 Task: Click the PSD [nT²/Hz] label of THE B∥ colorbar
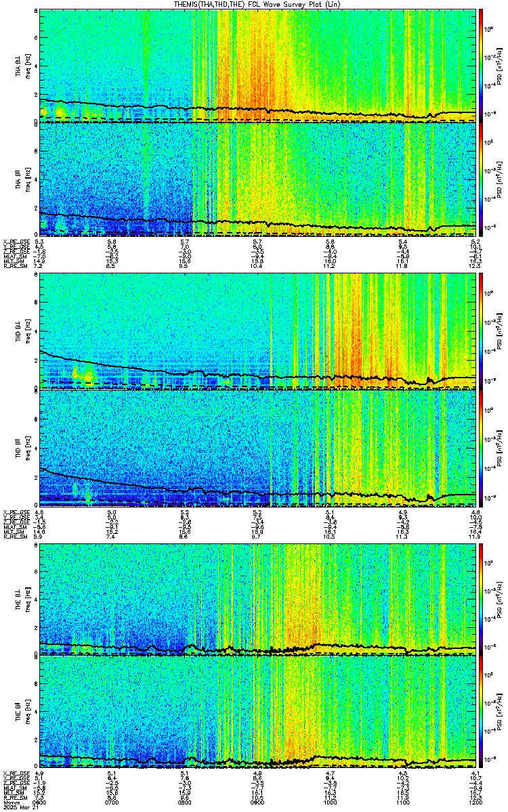click(501, 713)
